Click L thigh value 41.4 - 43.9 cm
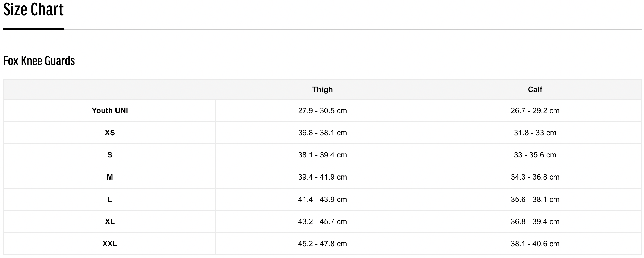 [322, 199]
